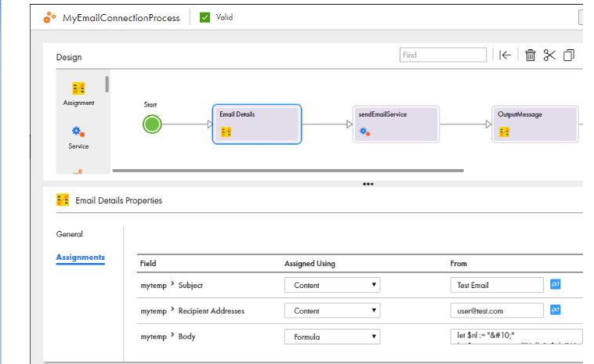The image size is (594, 364).
Task: Open expression editor for Subject row
Action: tap(556, 284)
